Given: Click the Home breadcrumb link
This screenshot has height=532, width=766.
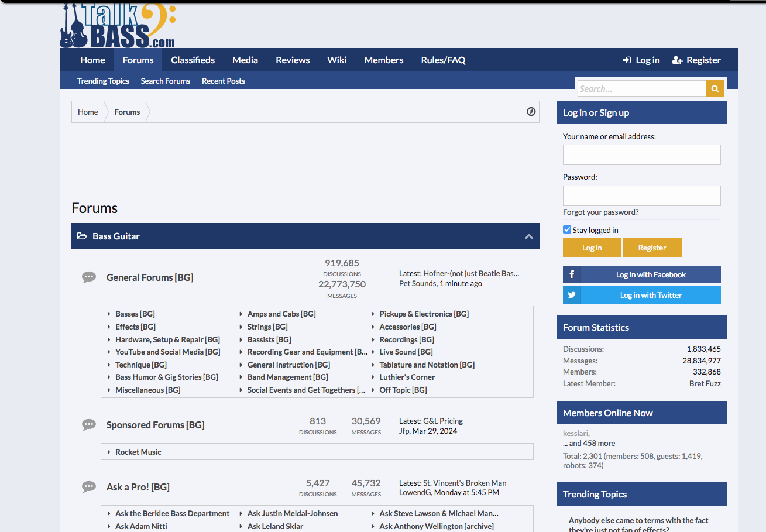Looking at the screenshot, I should (88, 112).
